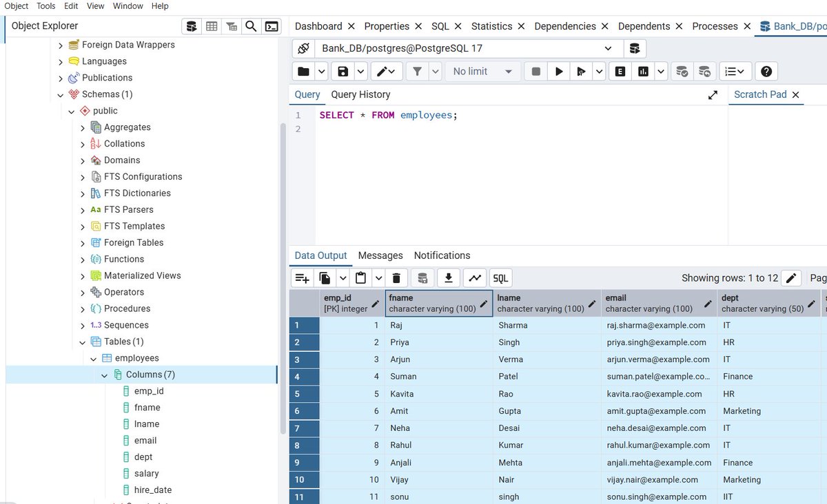Expand the query editor with maximize arrows

coord(713,95)
